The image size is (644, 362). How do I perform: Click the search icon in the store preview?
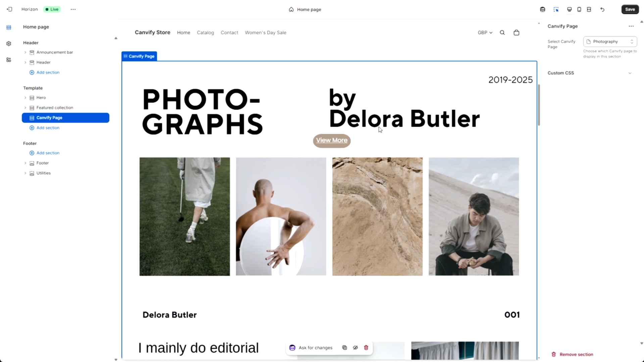tap(502, 32)
